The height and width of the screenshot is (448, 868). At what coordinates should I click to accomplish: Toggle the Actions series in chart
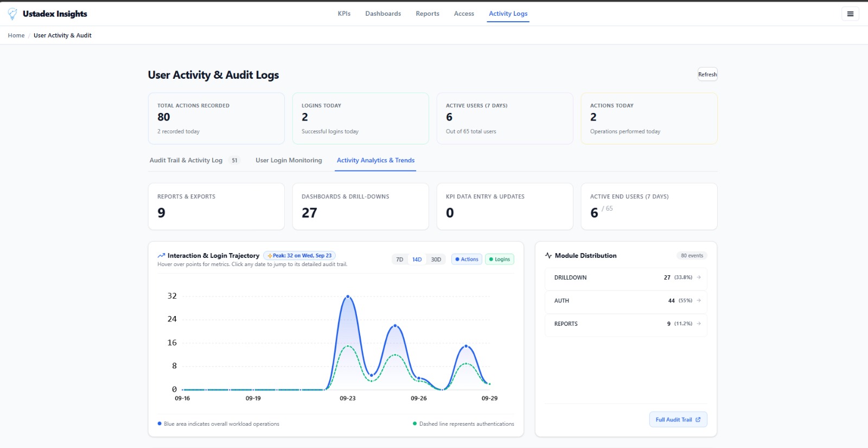(467, 260)
